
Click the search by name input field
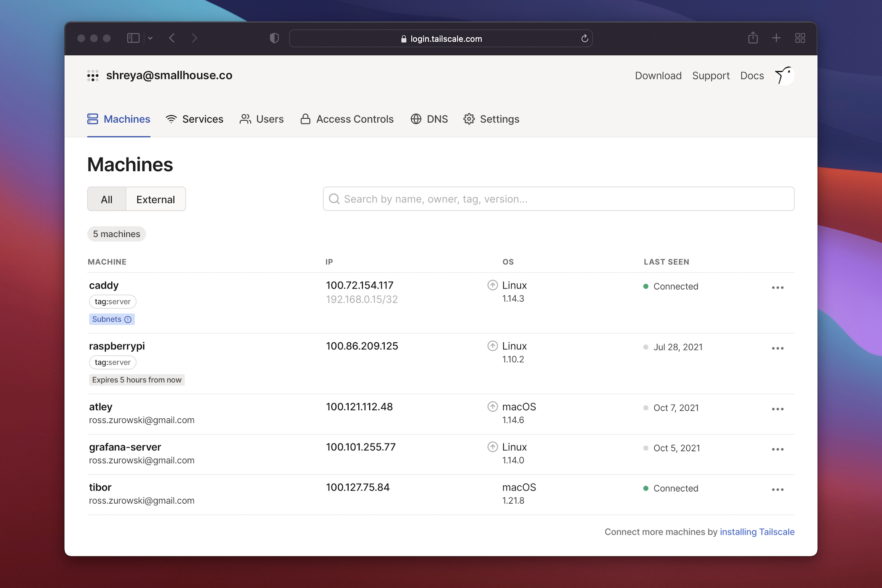(x=558, y=199)
